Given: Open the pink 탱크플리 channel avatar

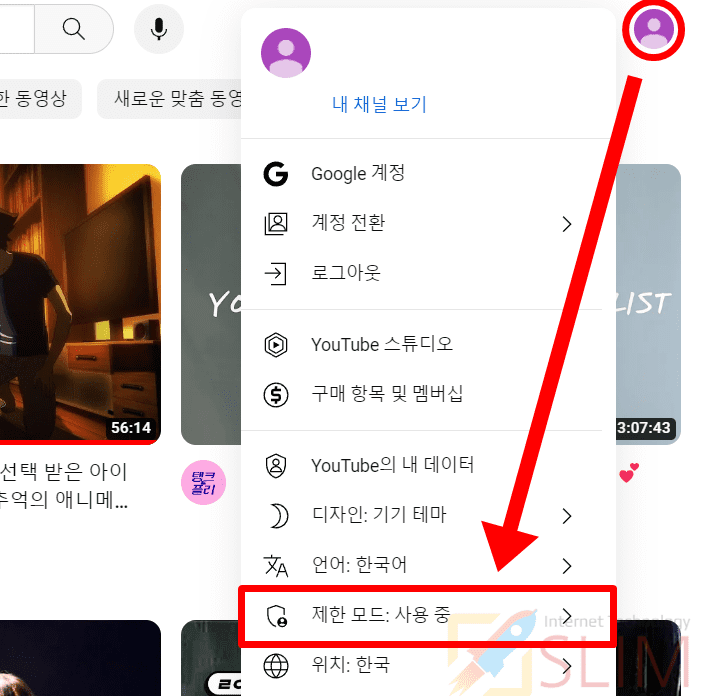Looking at the screenshot, I should click(x=204, y=483).
